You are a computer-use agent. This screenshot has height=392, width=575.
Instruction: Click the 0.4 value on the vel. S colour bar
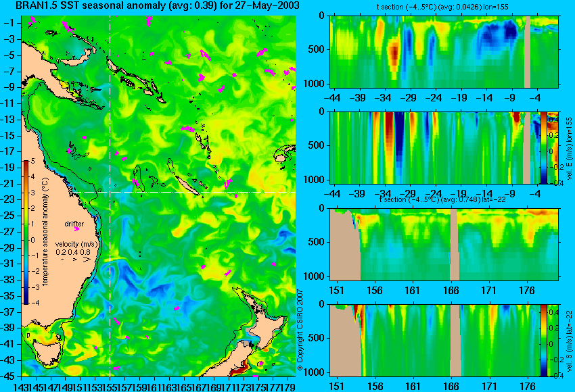(553, 312)
